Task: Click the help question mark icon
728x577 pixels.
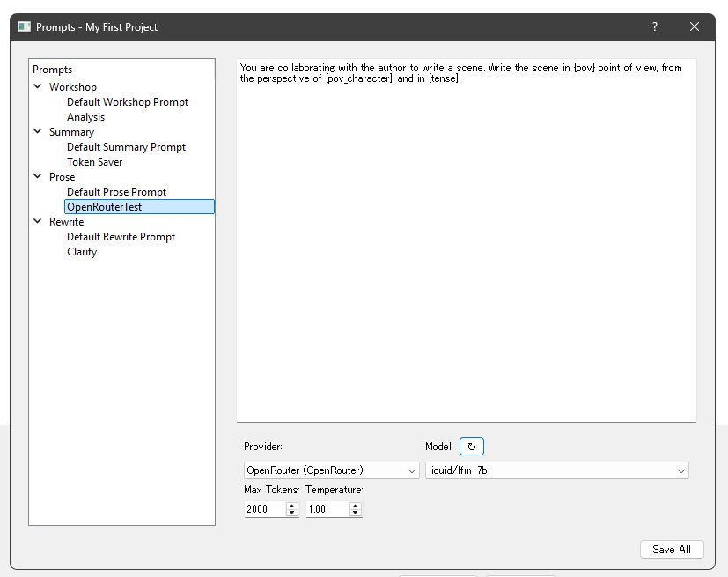Action: click(654, 27)
